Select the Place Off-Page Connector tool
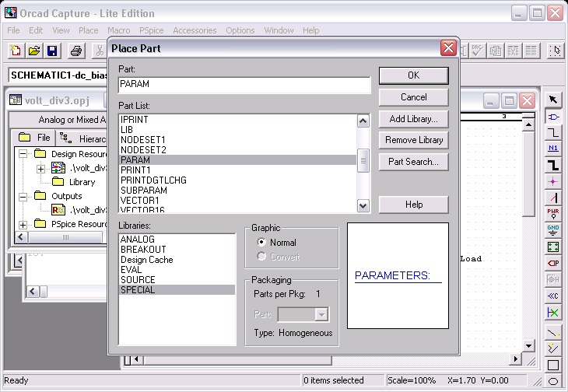Viewport: 568px width, 392px height. click(553, 296)
